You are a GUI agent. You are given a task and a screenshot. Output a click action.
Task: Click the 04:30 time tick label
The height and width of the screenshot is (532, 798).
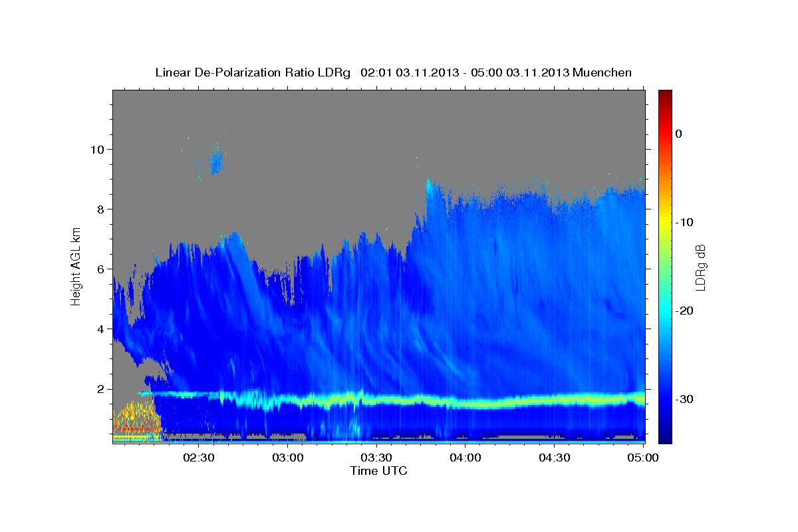555,458
